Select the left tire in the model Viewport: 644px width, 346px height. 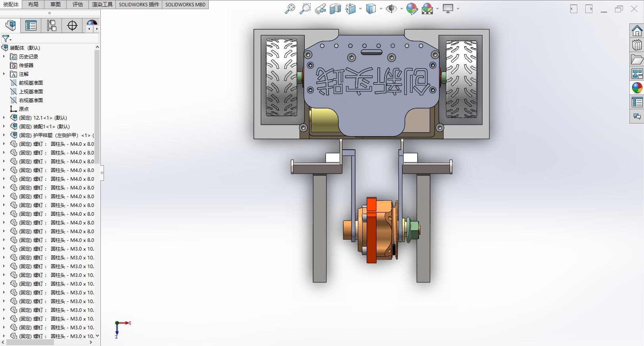click(x=281, y=77)
